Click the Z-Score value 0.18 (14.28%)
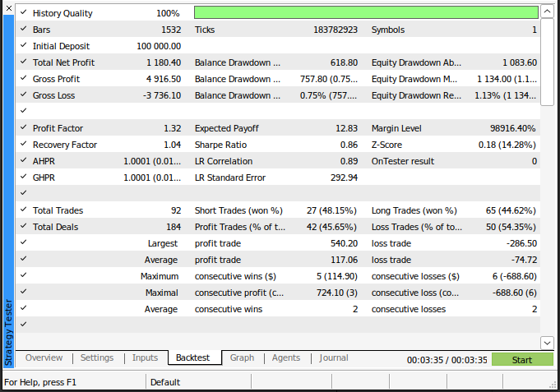560x392 pixels. [507, 145]
